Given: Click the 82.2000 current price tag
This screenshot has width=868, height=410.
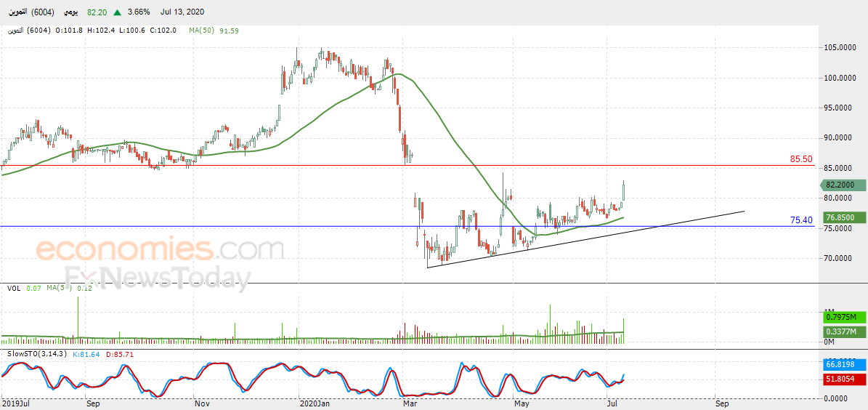Looking at the screenshot, I should [x=841, y=185].
